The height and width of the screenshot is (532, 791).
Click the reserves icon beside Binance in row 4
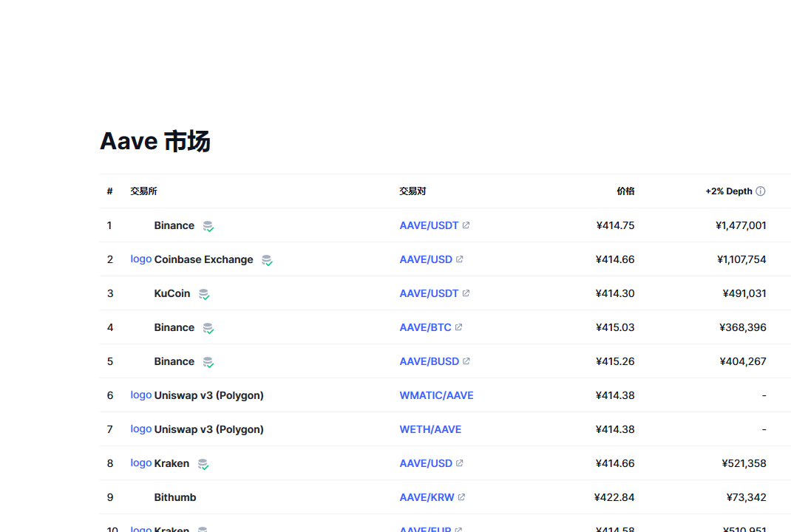click(208, 328)
